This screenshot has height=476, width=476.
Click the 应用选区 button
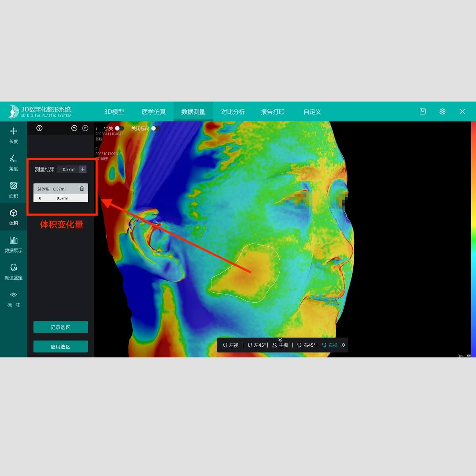click(61, 346)
